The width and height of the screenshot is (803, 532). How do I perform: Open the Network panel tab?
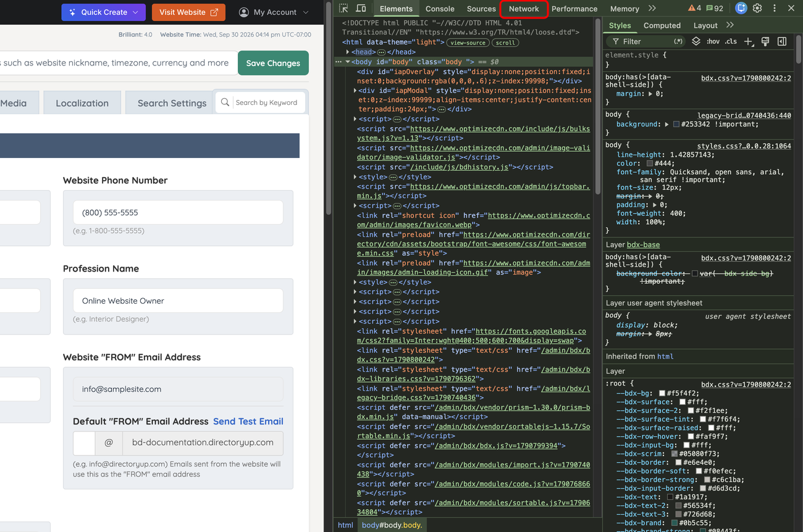(x=524, y=9)
